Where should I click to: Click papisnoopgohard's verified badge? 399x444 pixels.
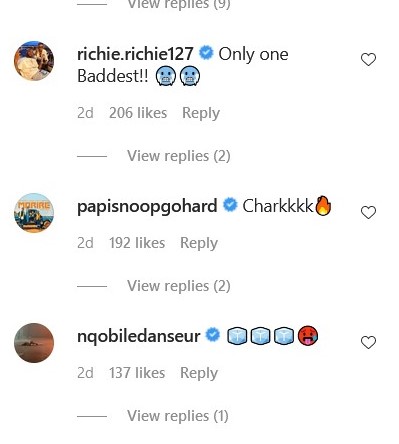click(230, 205)
